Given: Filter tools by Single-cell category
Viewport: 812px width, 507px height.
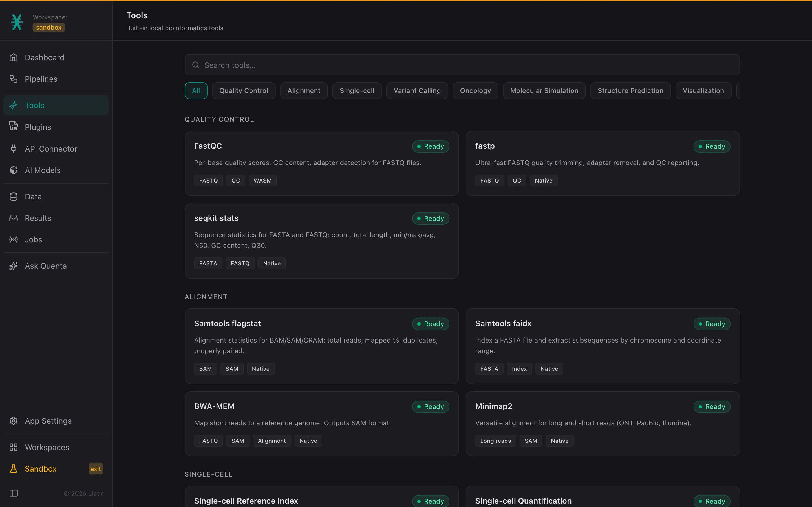Looking at the screenshot, I should (357, 90).
